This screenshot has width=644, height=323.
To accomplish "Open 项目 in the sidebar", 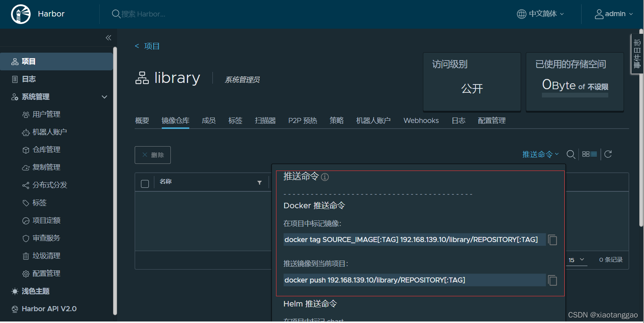I will [57, 61].
